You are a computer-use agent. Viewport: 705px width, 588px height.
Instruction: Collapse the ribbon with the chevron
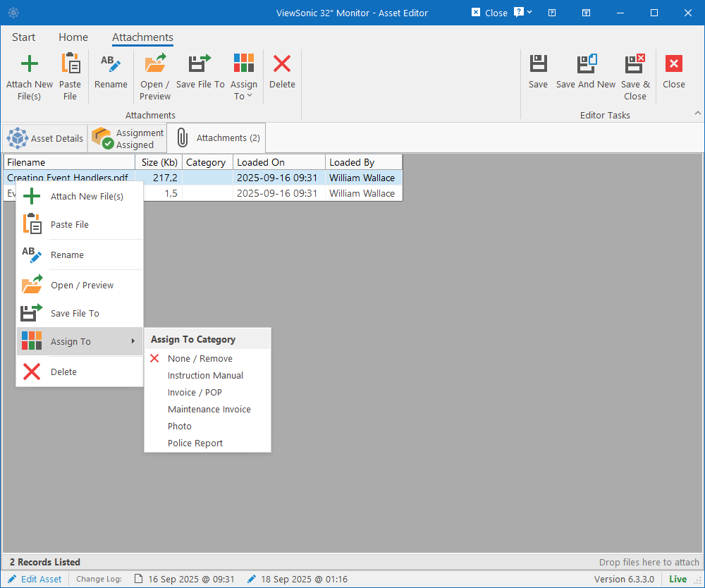pos(697,113)
